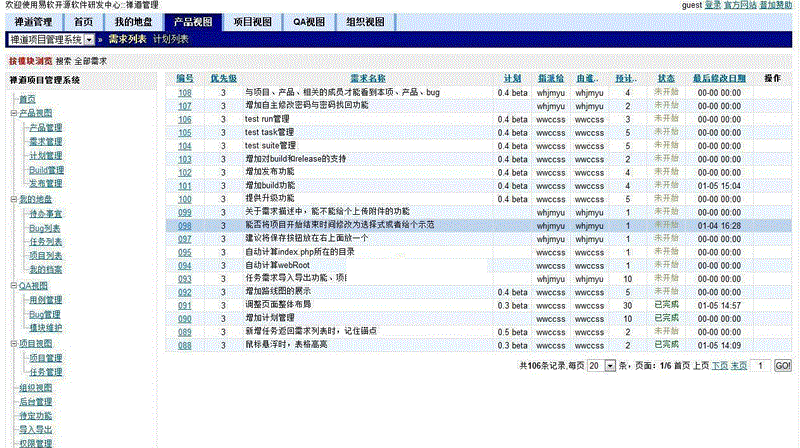Sort by 需求名称 column header

pyautogui.click(x=367, y=79)
